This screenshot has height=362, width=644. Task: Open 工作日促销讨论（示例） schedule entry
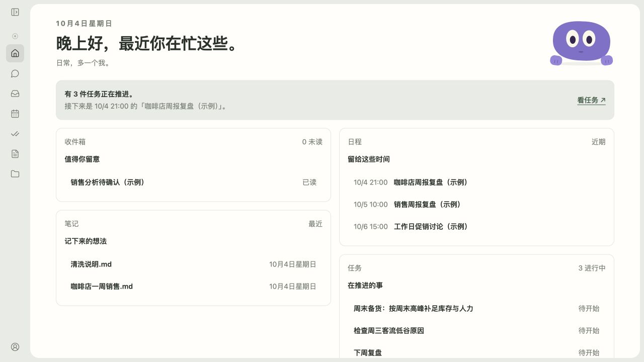476,227
